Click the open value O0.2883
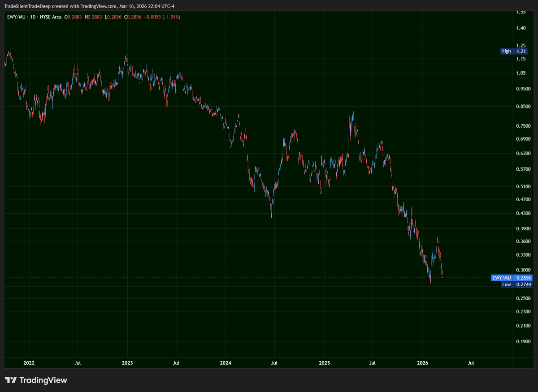 [74, 17]
